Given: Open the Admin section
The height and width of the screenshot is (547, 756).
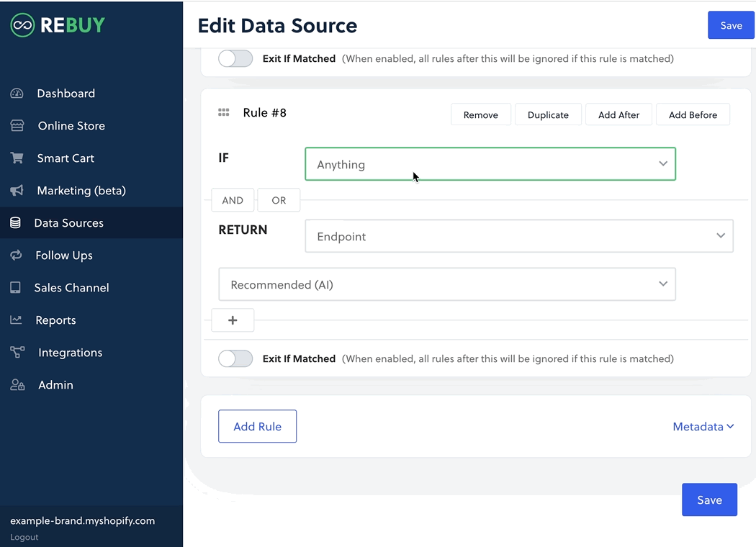Looking at the screenshot, I should click(x=56, y=384).
